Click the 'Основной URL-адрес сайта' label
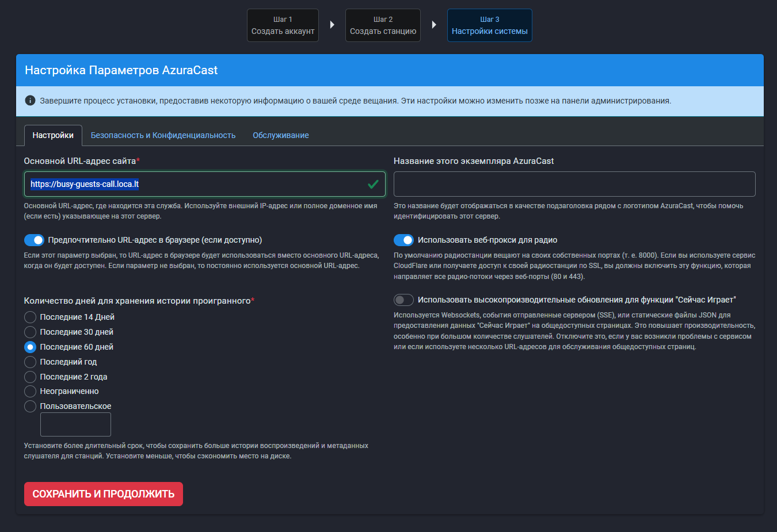Image resolution: width=777 pixels, height=532 pixels. 82,161
